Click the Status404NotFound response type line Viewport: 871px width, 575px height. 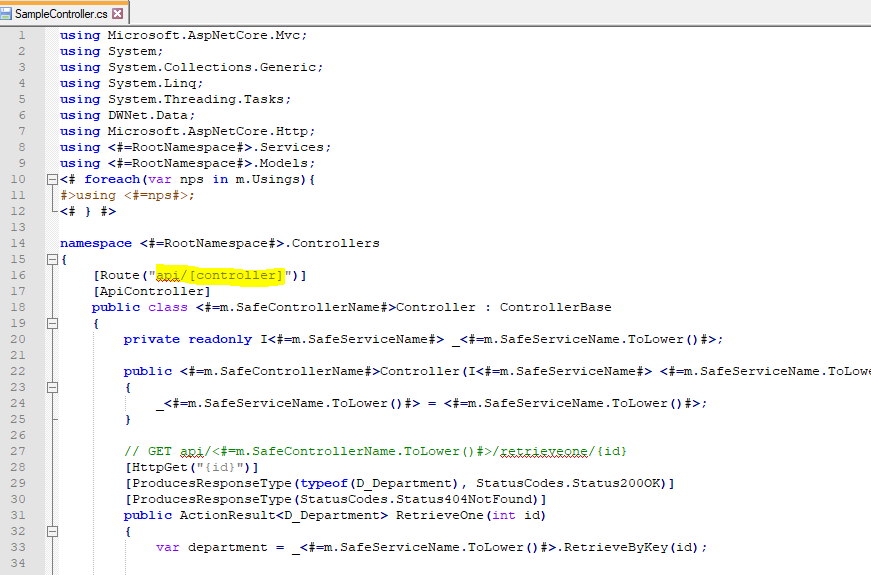pos(335,499)
